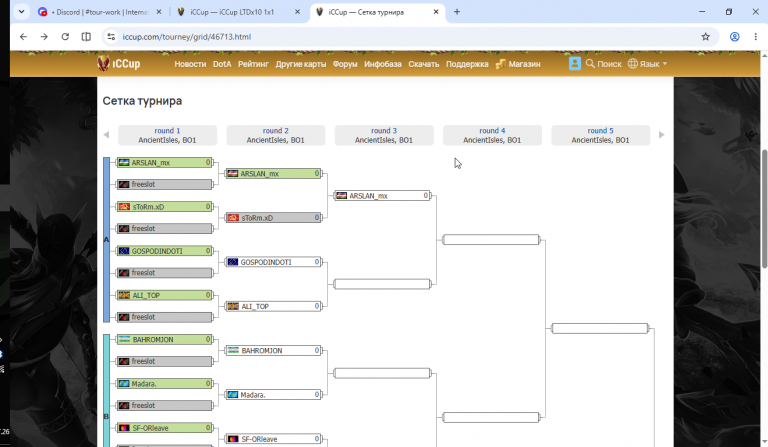
Task: Go back with browser back arrow
Action: (23, 37)
